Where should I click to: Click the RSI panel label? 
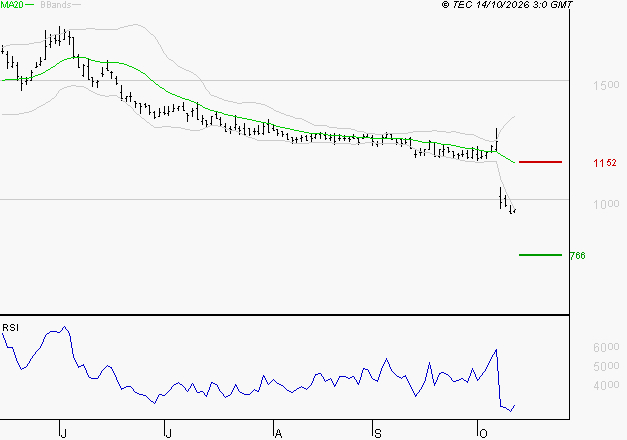point(10,328)
